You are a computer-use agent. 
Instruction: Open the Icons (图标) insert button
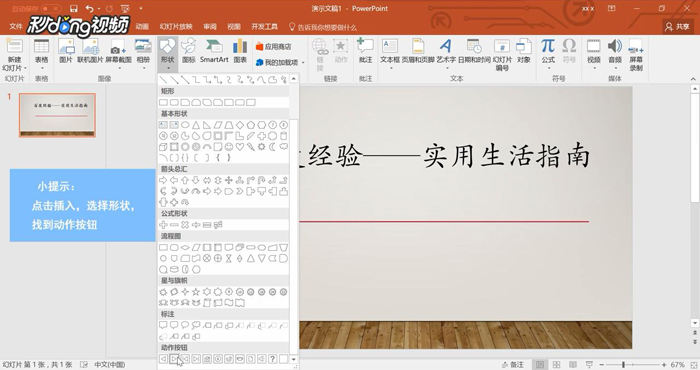(189, 51)
